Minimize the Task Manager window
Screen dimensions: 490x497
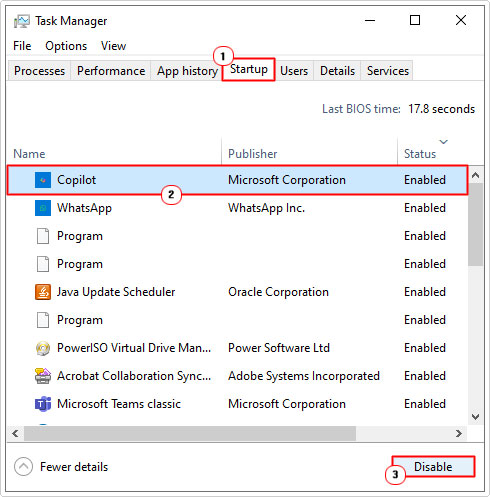pyautogui.click(x=370, y=21)
